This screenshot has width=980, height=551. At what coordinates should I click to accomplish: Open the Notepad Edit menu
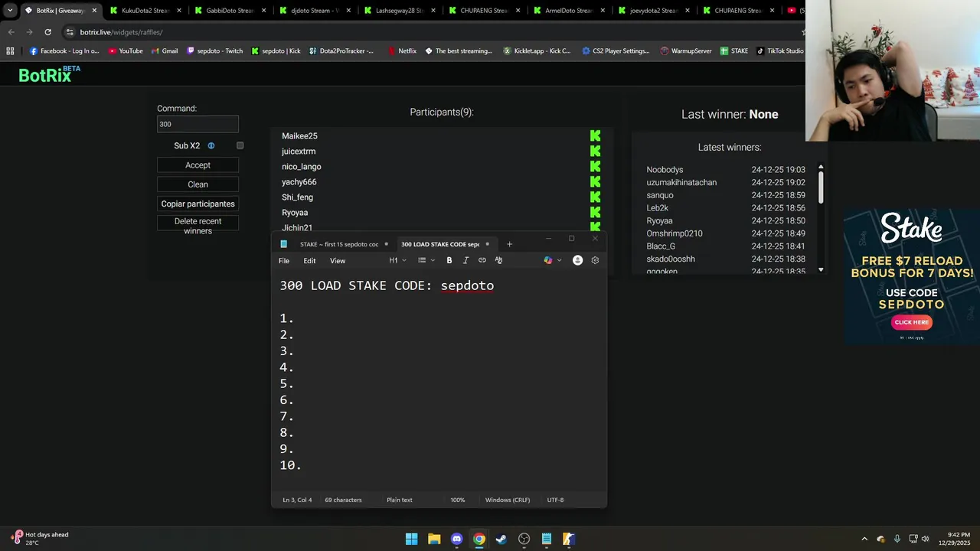coord(309,261)
